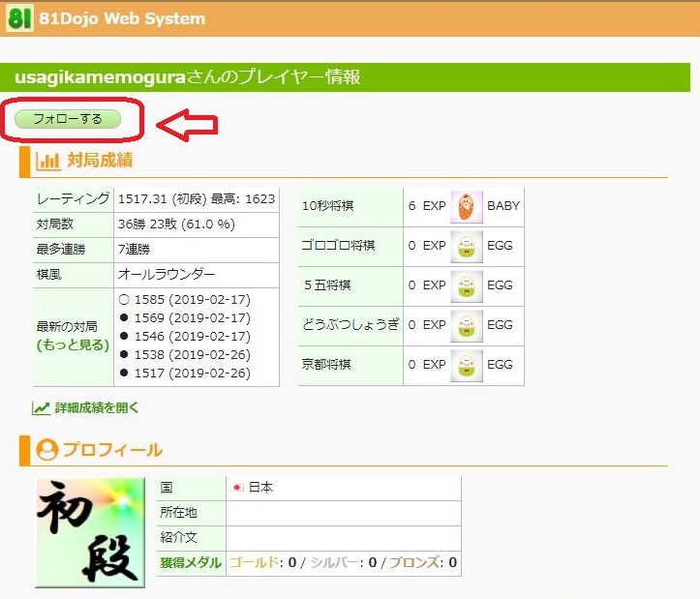700x599 pixels.
Task: Click the bar chart icon next to 対局成績
Action: (47, 161)
